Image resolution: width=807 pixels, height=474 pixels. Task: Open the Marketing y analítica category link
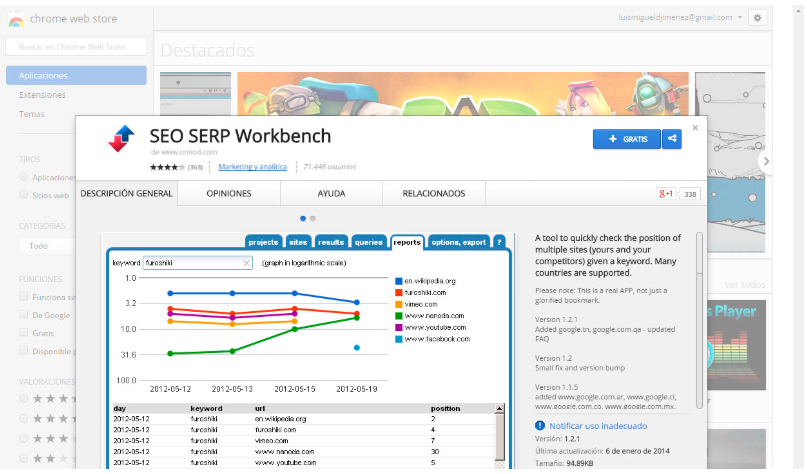(x=253, y=167)
